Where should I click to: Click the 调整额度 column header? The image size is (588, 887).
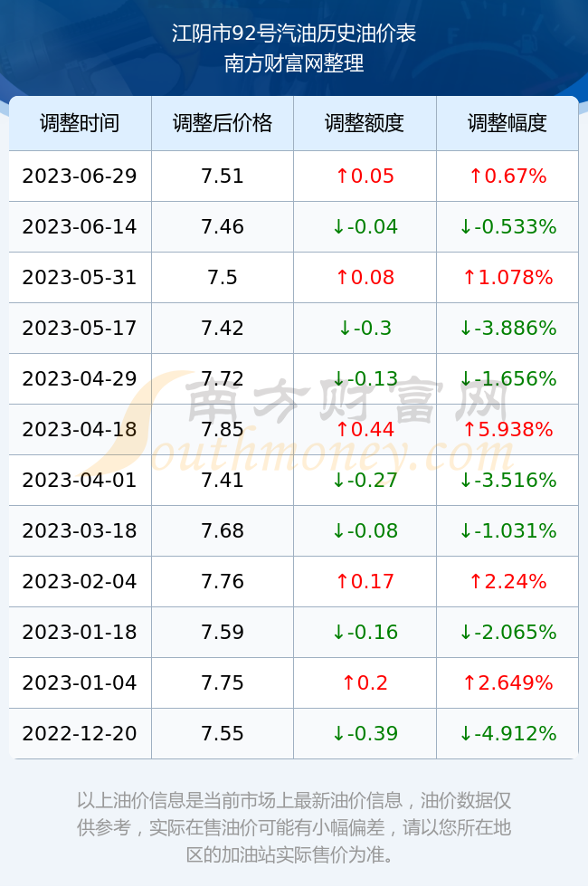[x=365, y=123]
